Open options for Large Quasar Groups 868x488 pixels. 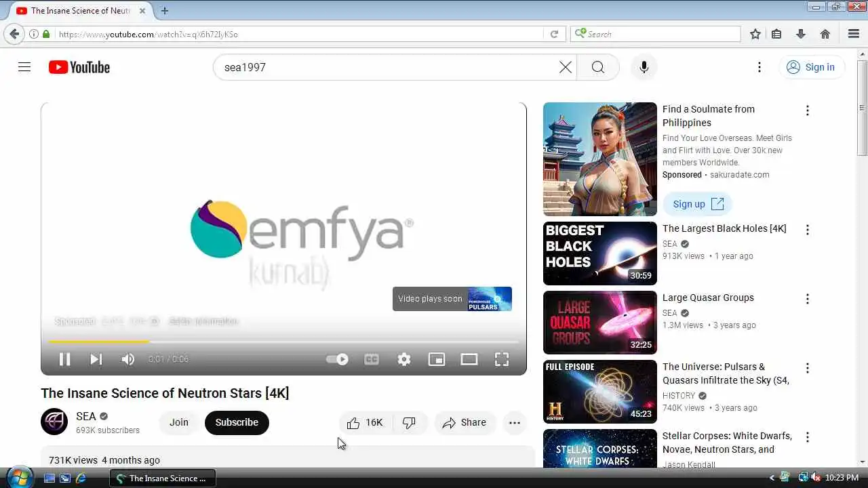[807, 299]
